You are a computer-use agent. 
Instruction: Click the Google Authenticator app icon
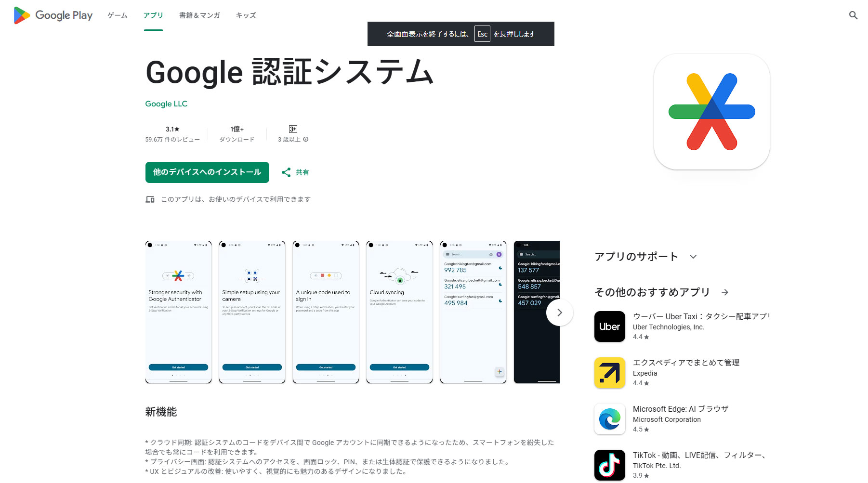point(711,112)
